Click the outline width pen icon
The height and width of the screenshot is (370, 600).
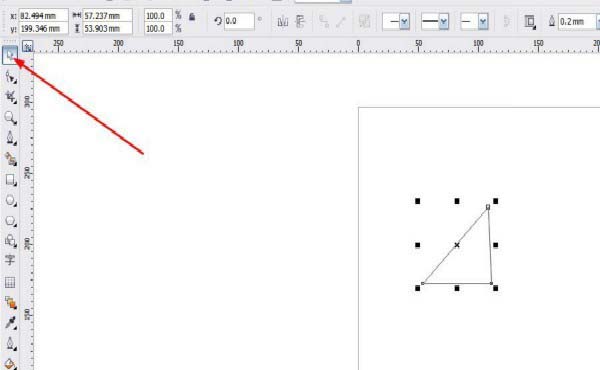[552, 21]
